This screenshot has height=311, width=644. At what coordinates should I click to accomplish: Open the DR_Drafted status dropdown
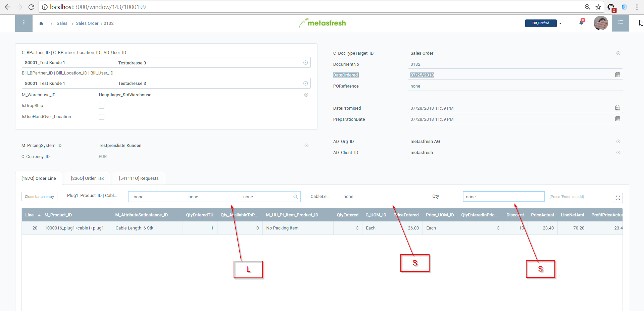tap(560, 23)
